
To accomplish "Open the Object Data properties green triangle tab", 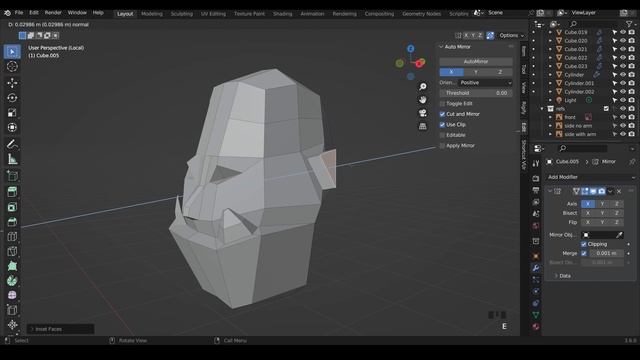I will 536,315.
